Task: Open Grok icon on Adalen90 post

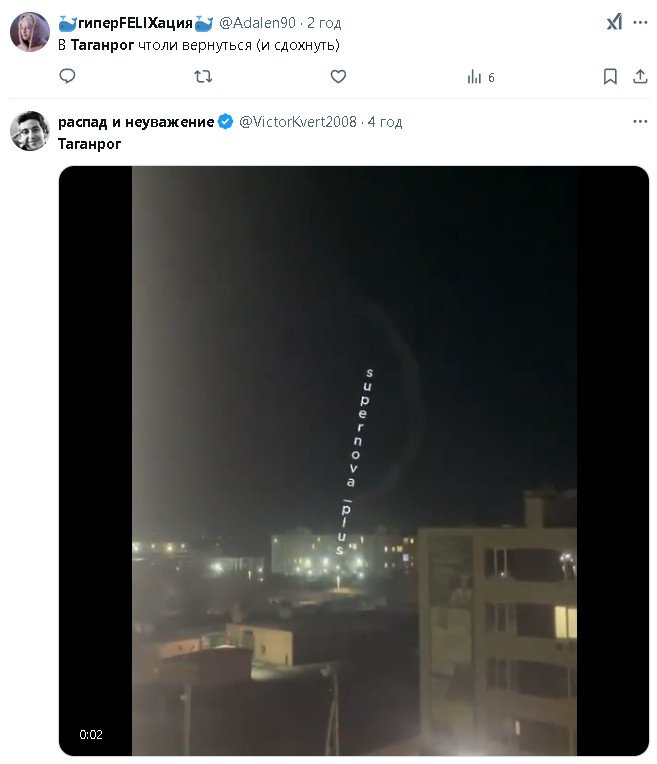Action: [613, 22]
